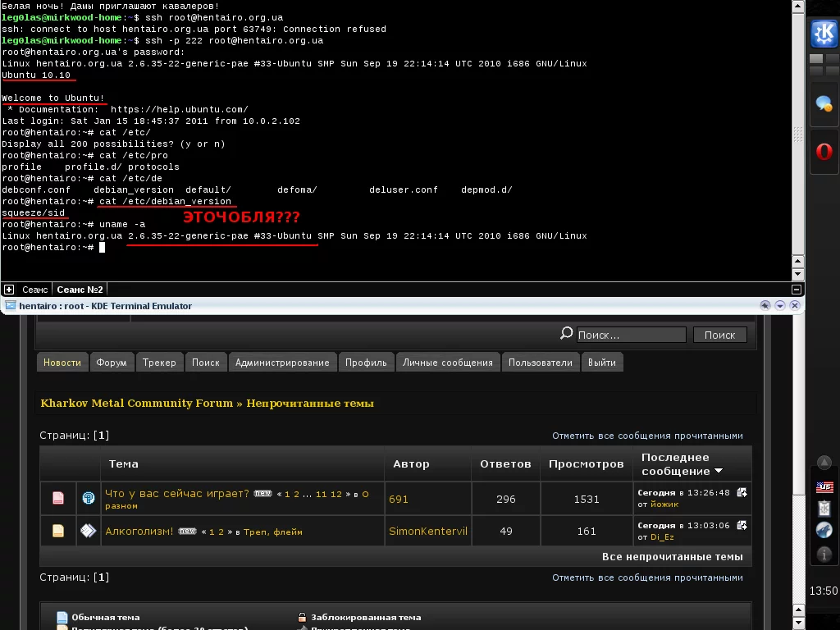Click the info notification tray icon
840x630 pixels.
coord(824,552)
